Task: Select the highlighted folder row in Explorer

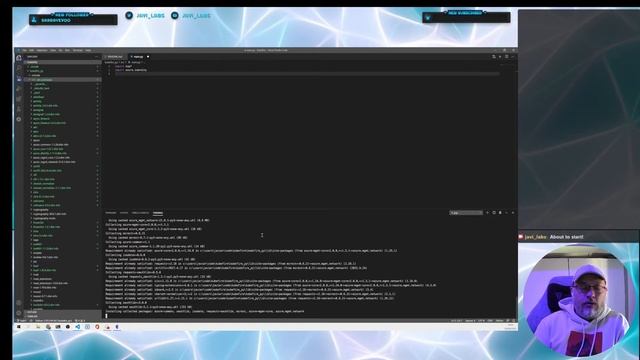Action: [63, 80]
